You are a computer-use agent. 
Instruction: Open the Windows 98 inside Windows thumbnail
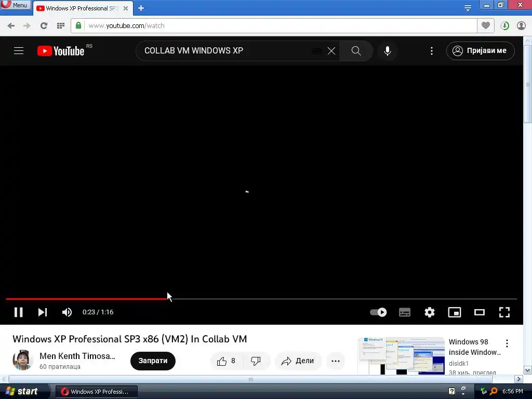[x=401, y=356]
